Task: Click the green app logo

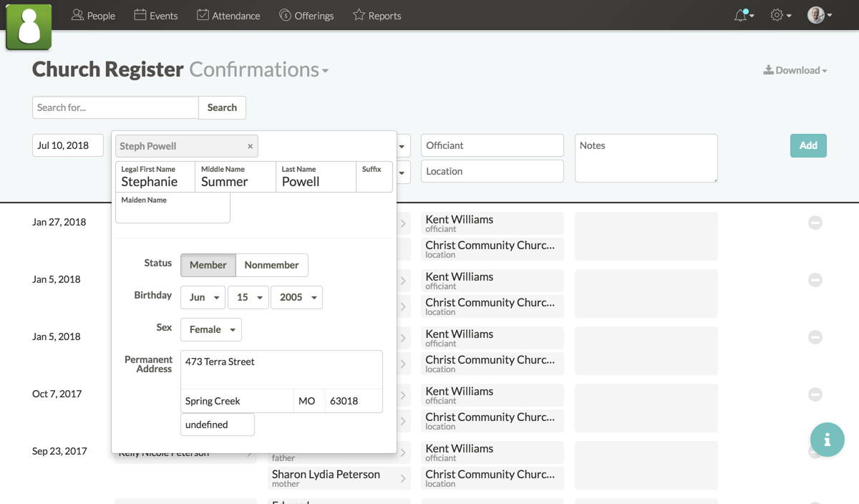Action: click(29, 26)
